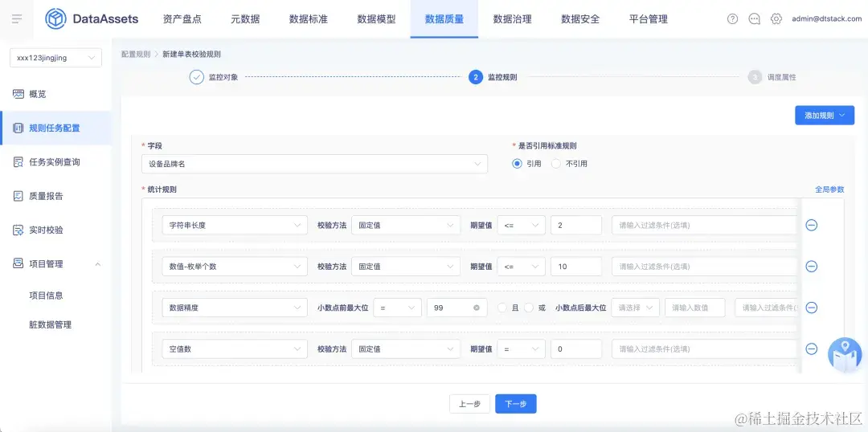Click filter condition input in 字符串长度 row
This screenshot has width=868, height=432.
coord(704,225)
